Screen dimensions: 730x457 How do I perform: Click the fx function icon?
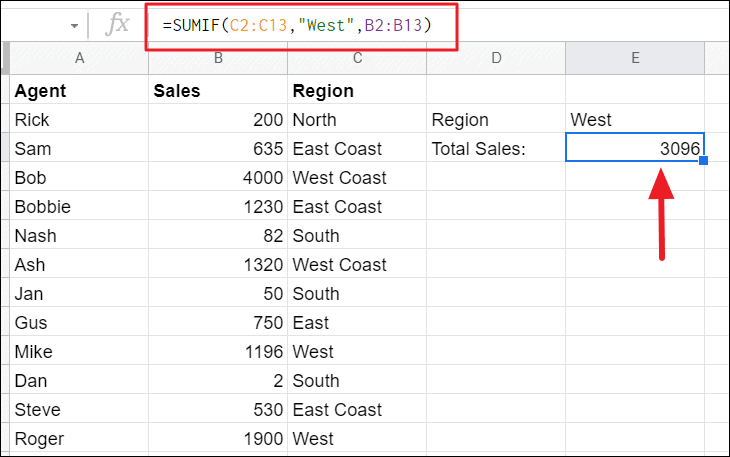pyautogui.click(x=117, y=24)
